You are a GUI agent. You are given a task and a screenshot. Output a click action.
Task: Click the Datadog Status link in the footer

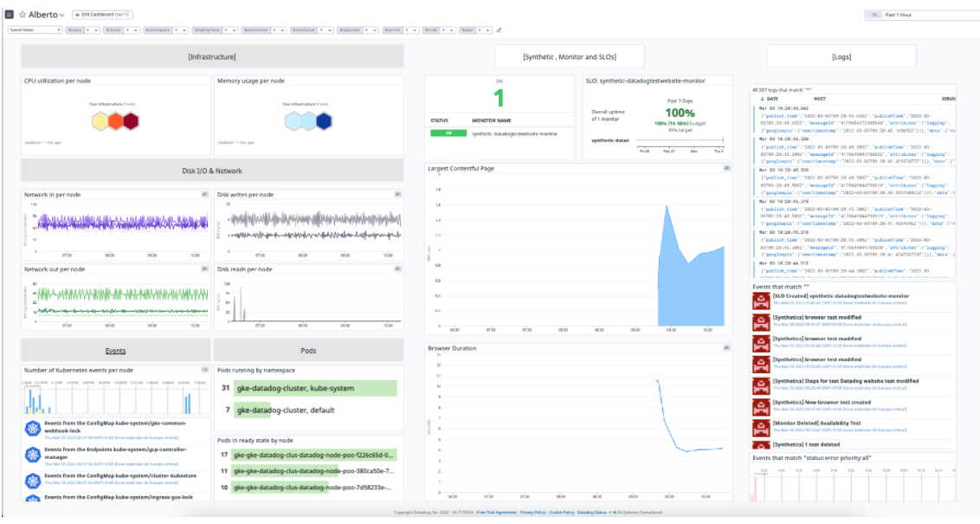(593, 513)
